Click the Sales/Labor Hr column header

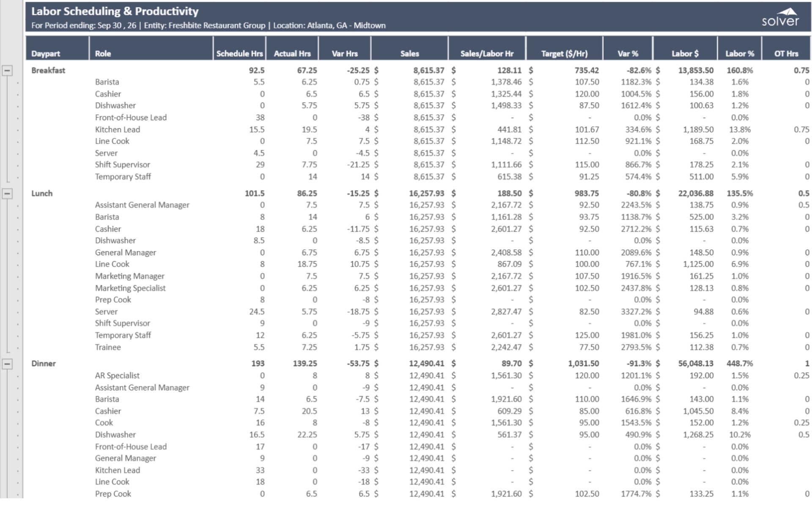point(487,54)
